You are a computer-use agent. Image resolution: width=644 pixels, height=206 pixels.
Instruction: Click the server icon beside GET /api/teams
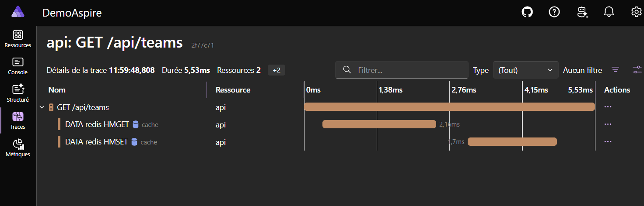51,107
